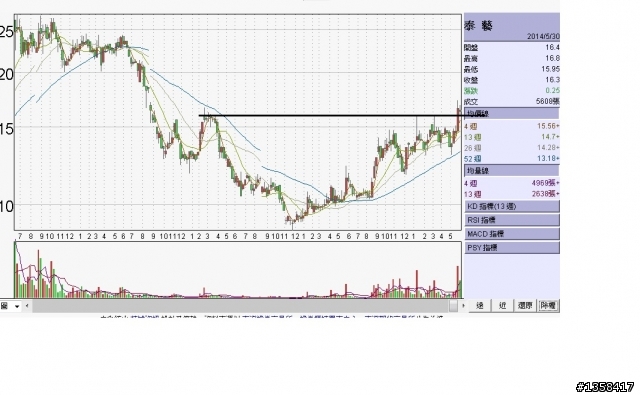Select the 均價線 section header

point(512,113)
